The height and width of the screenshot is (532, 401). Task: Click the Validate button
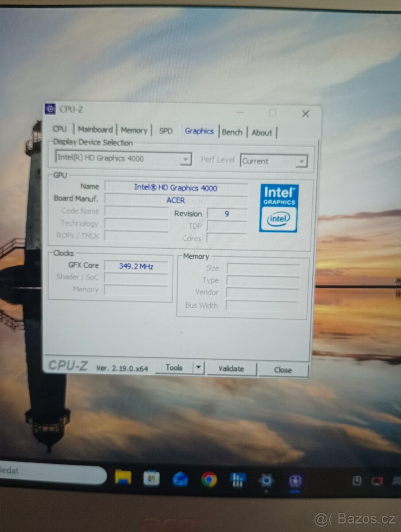click(x=231, y=368)
